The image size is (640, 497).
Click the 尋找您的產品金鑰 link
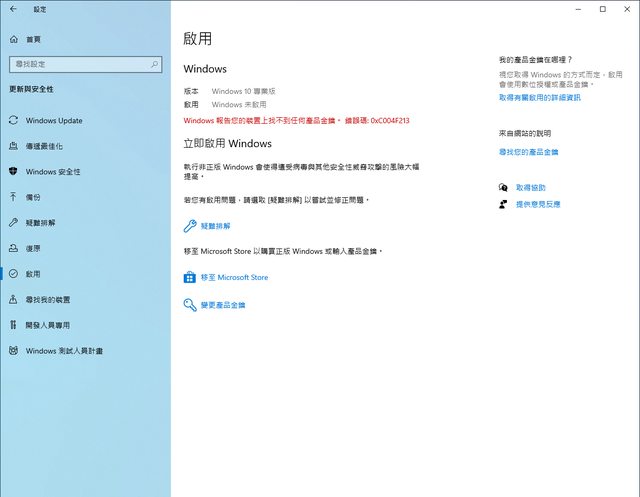pos(528,152)
